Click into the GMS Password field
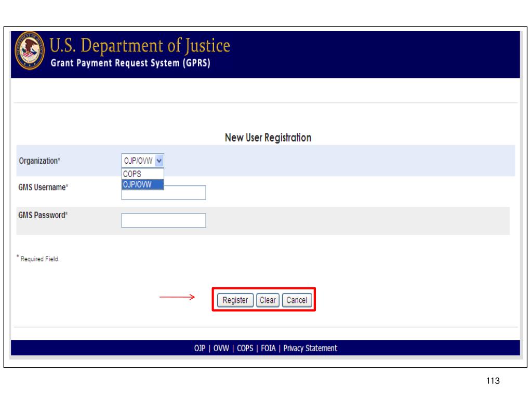 [x=164, y=220]
